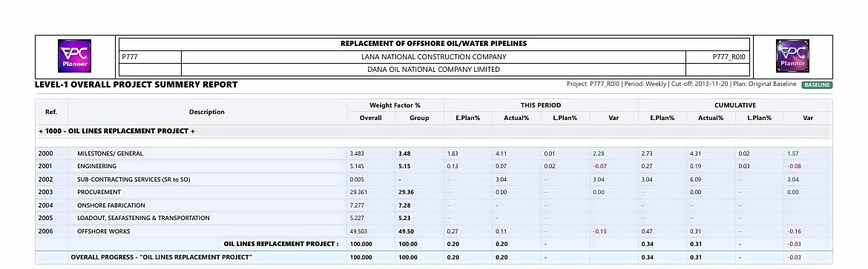The width and height of the screenshot is (868, 269).
Task: Click Milestones cumulative variance 1.57
Action: [793, 153]
